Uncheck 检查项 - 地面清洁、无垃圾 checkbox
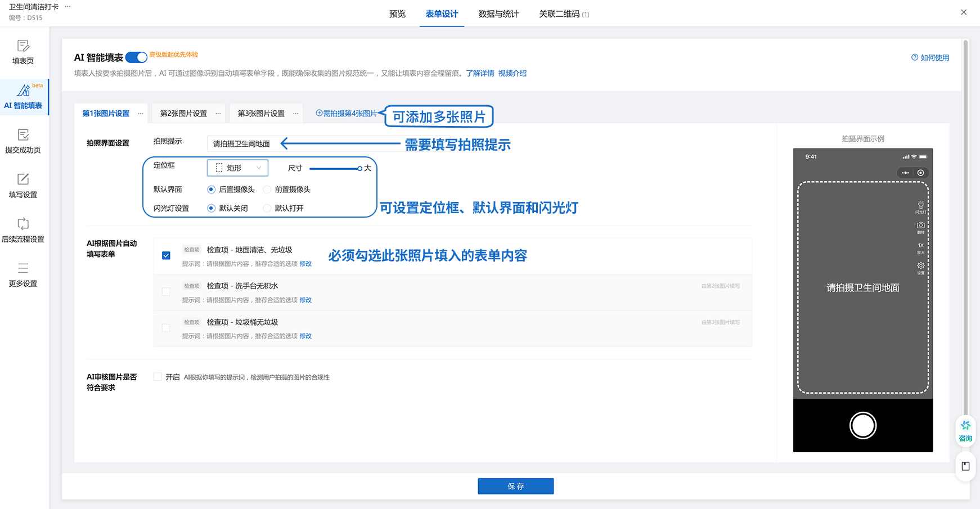Screen dimensions: 980x509 tap(166, 255)
